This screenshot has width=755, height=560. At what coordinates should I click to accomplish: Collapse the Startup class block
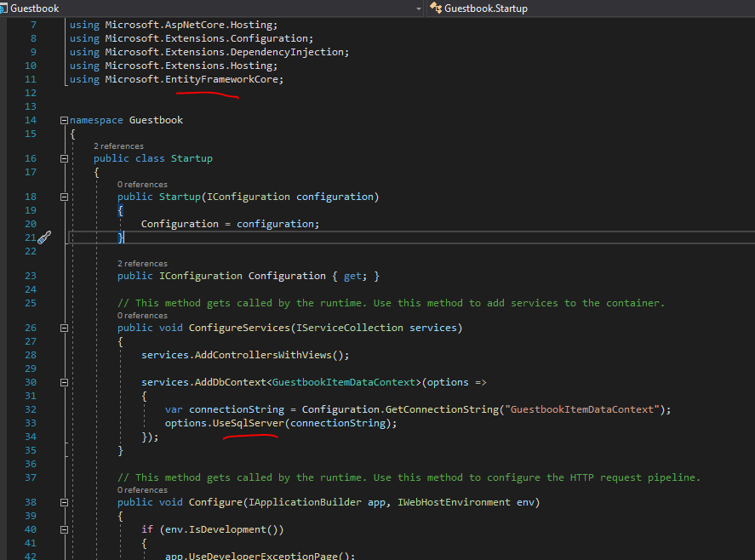[x=64, y=158]
